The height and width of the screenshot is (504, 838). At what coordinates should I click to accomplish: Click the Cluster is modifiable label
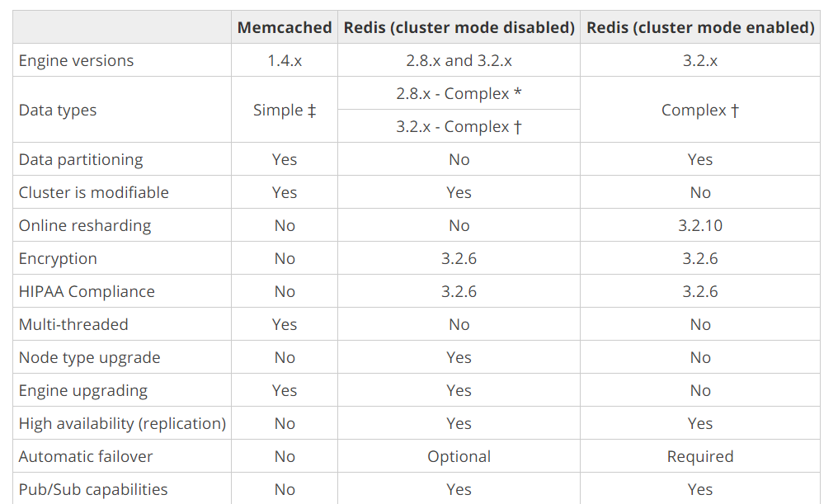(94, 193)
